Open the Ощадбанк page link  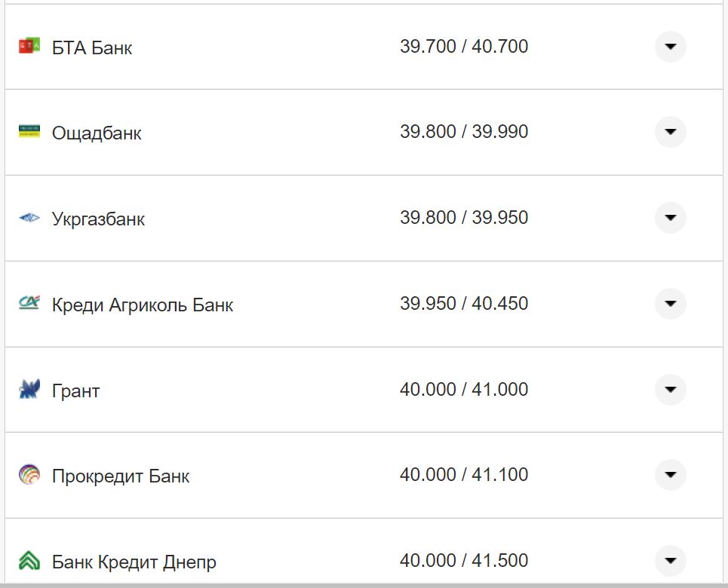pyautogui.click(x=95, y=133)
